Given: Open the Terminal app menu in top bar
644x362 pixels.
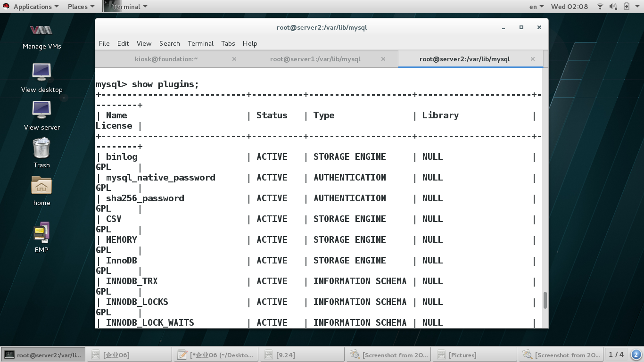Looking at the screenshot, I should pos(125,7).
